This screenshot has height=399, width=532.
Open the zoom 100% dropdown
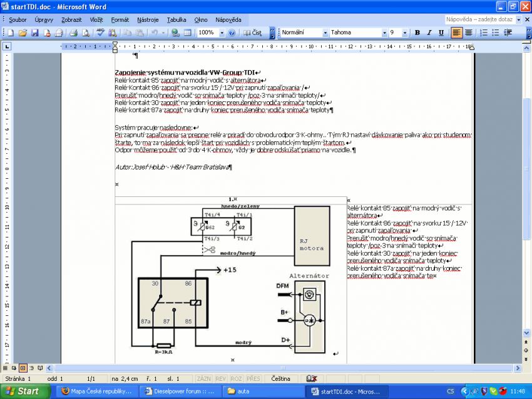(222, 33)
